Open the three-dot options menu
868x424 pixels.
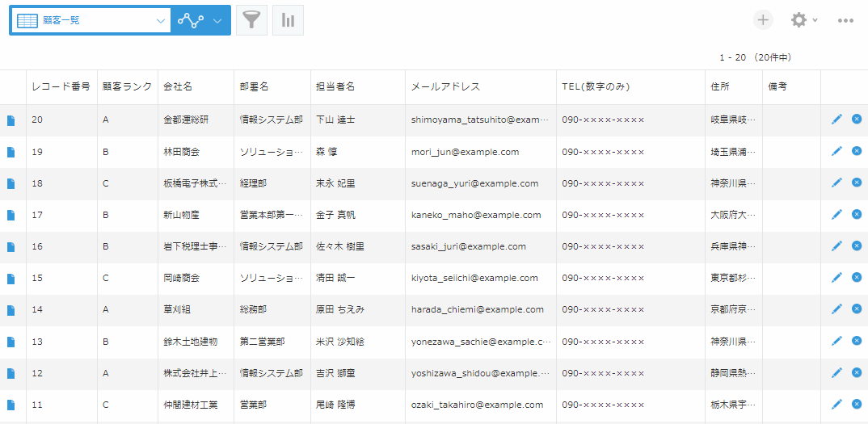point(845,21)
